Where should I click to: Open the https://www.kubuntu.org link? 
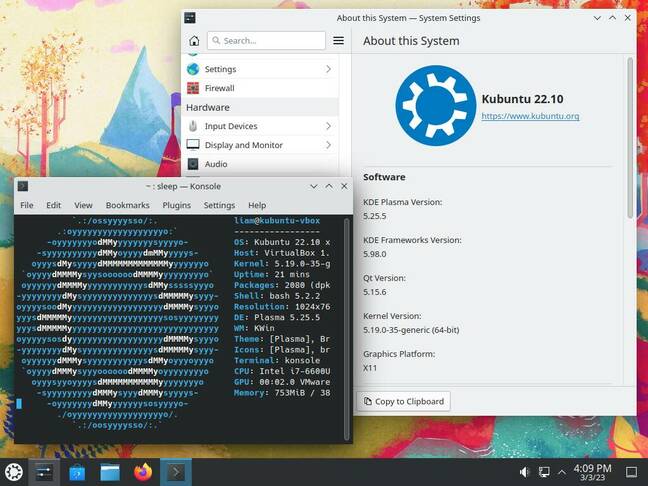530,116
